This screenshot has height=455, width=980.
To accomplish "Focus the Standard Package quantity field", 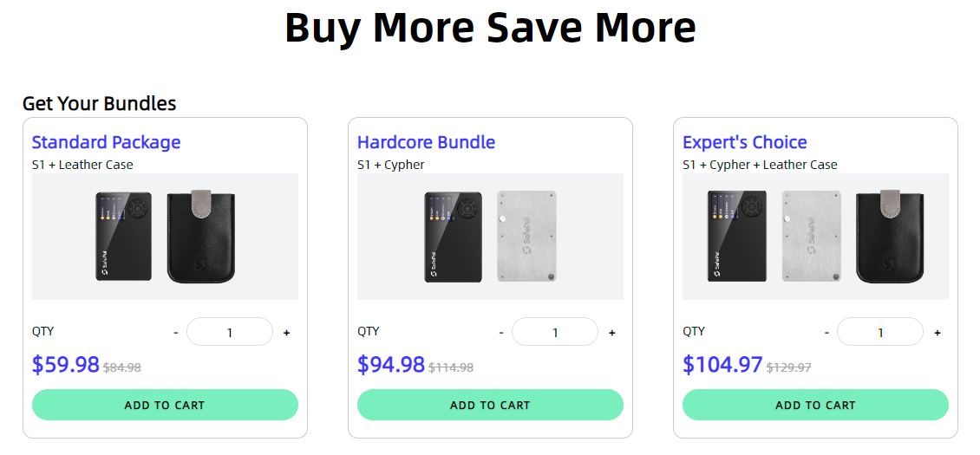I will pyautogui.click(x=230, y=332).
